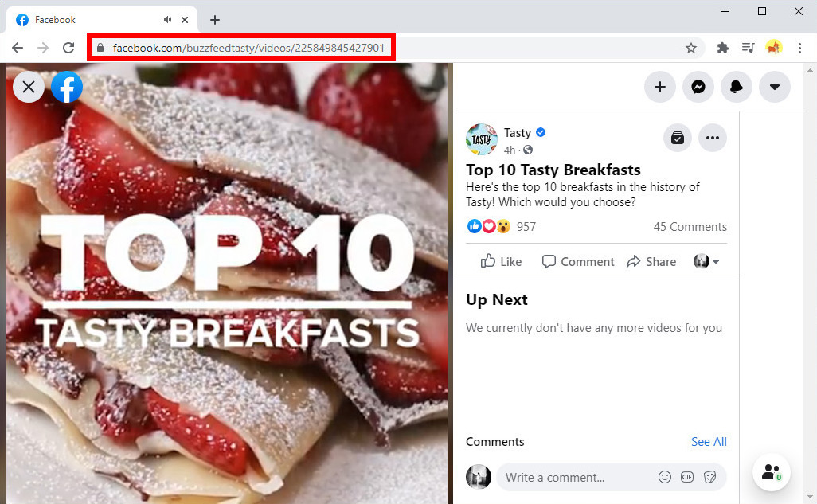See All comments on the video
This screenshot has width=817, height=504.
click(708, 442)
